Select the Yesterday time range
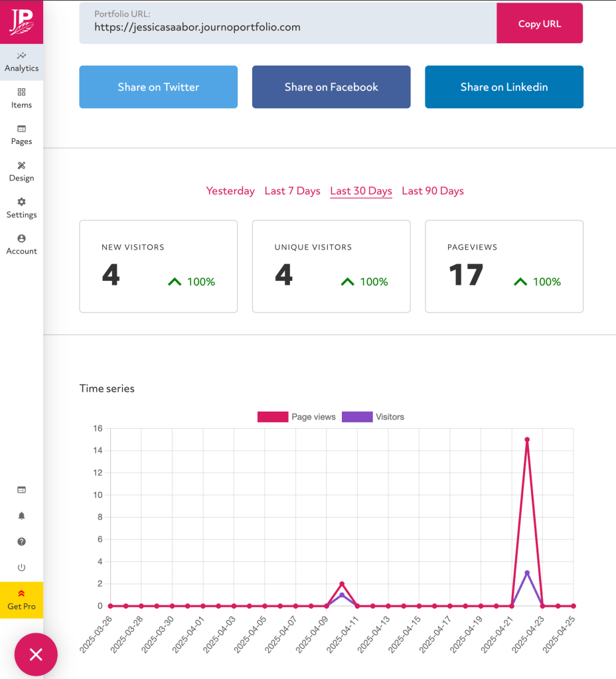The height and width of the screenshot is (679, 616). (230, 191)
